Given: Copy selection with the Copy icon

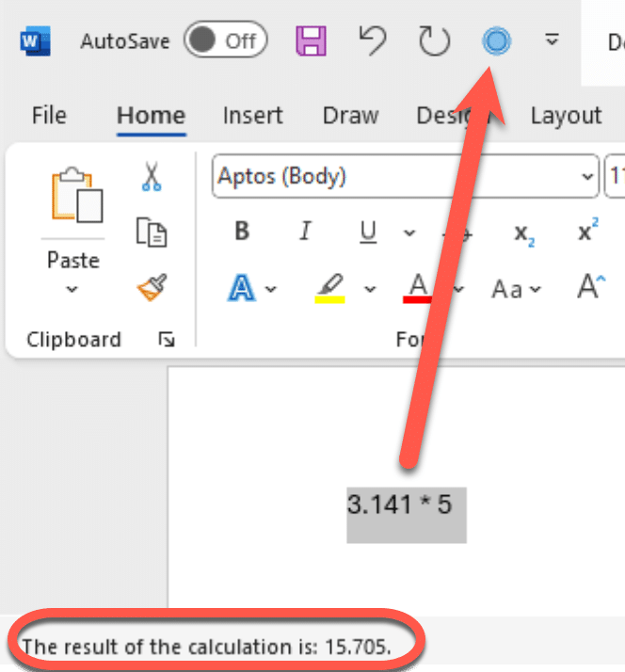Looking at the screenshot, I should [x=152, y=232].
